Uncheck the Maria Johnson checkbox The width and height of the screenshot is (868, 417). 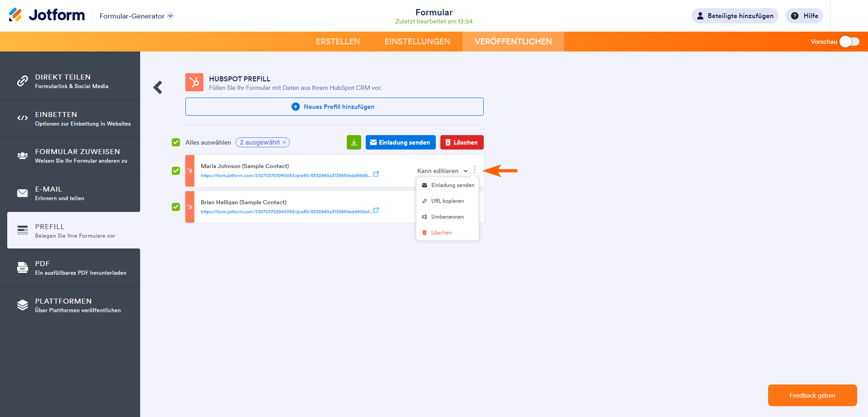tap(176, 171)
